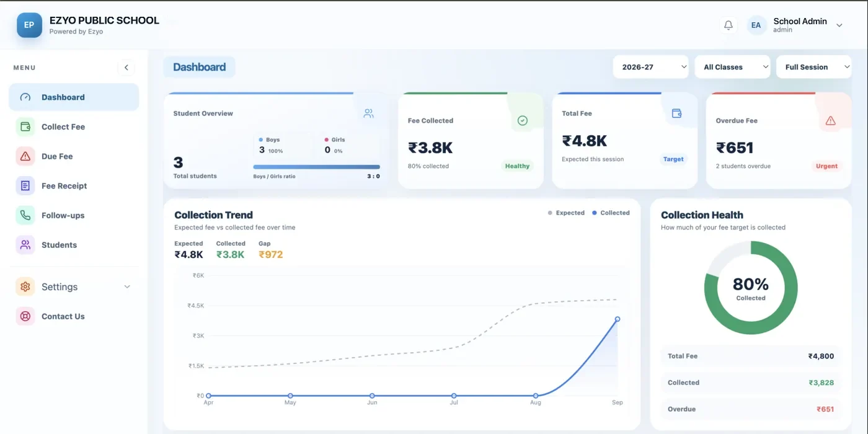Click the Jul data point on chart

[x=454, y=396]
